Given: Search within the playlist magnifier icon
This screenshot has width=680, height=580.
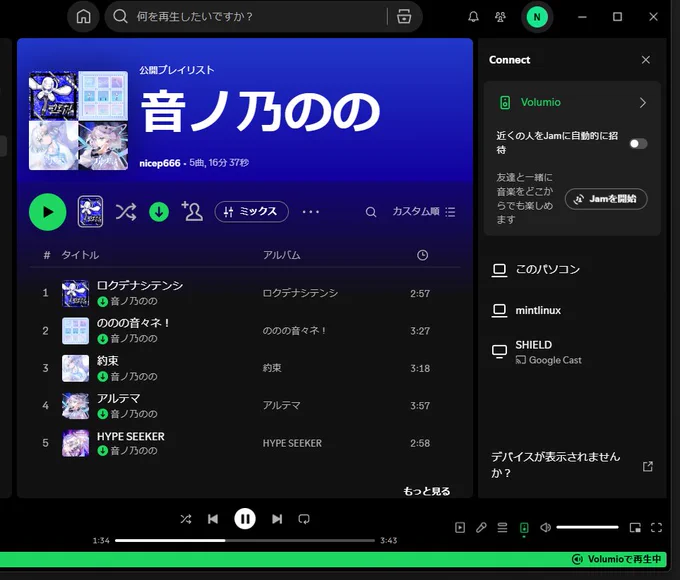Looking at the screenshot, I should pos(371,212).
